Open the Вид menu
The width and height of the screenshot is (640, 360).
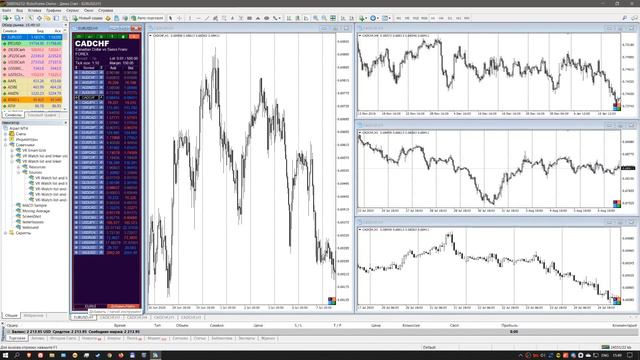[x=20, y=10]
